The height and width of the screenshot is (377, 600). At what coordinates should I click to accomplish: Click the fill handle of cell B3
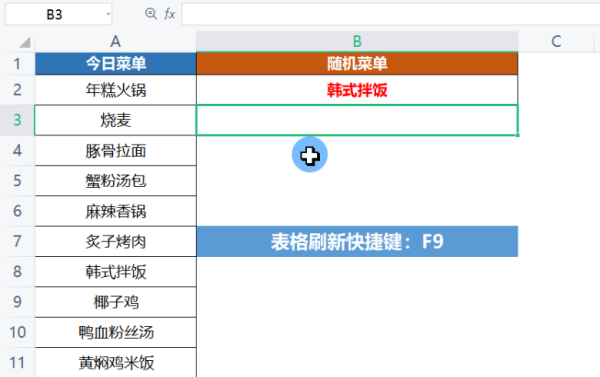point(518,135)
